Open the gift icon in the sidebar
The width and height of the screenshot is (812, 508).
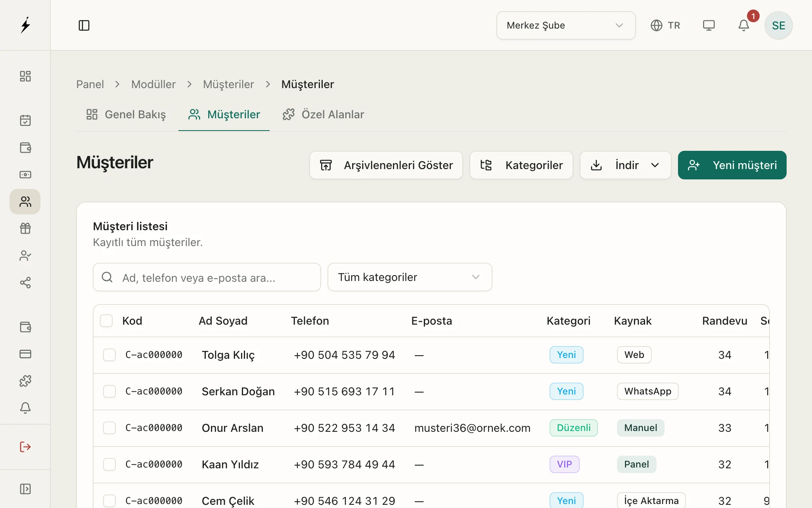pos(25,229)
